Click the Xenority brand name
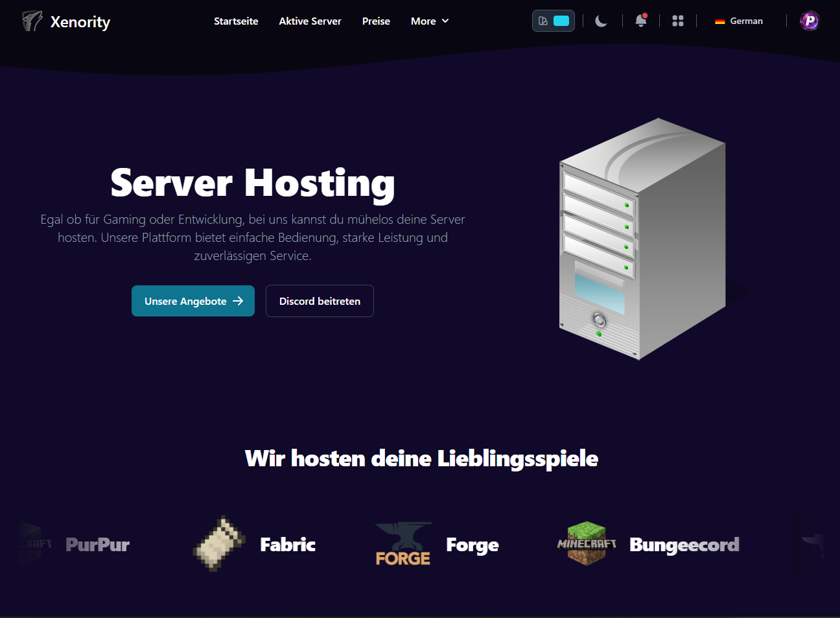This screenshot has height=618, width=840. coord(80,22)
